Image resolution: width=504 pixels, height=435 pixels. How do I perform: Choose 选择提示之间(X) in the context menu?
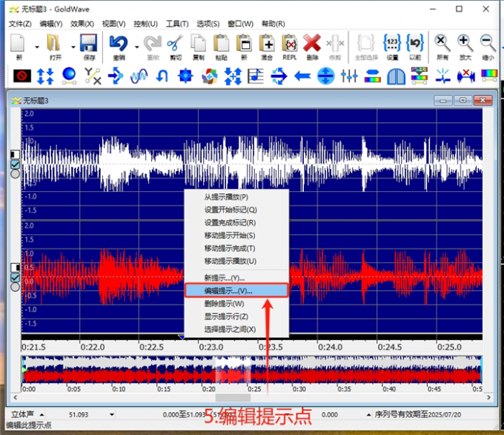pyautogui.click(x=236, y=329)
